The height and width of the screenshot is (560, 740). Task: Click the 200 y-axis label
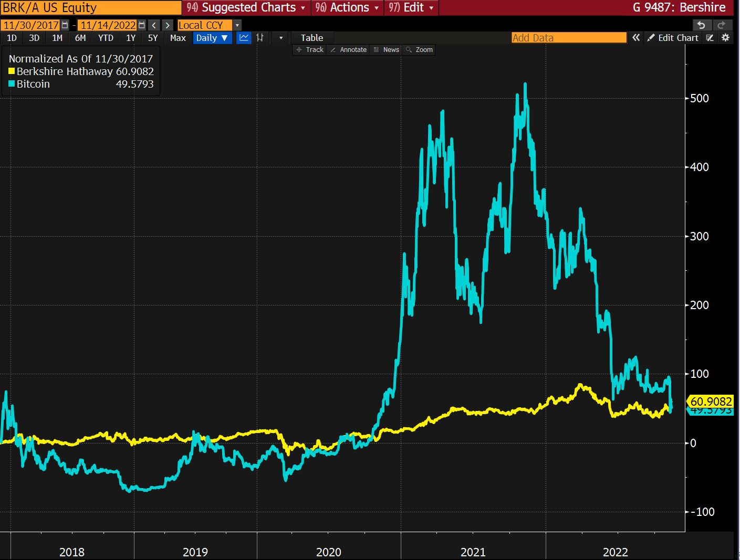[700, 305]
